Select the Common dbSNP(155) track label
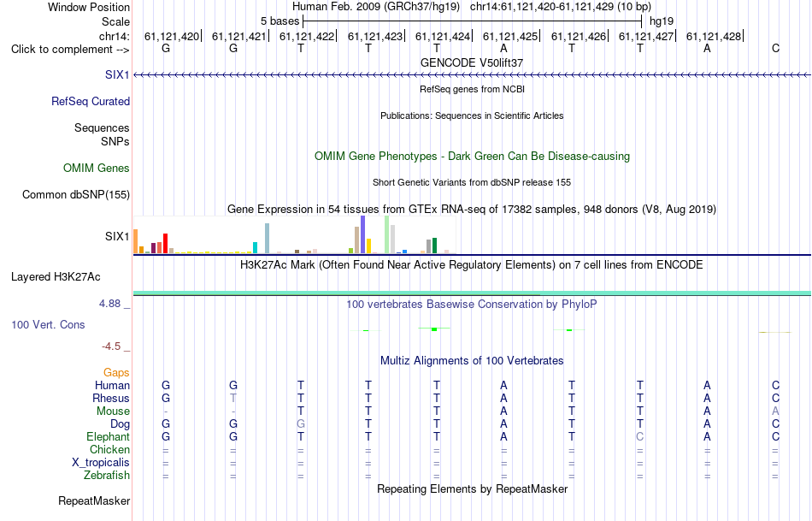This screenshot has width=812, height=521. 76,194
